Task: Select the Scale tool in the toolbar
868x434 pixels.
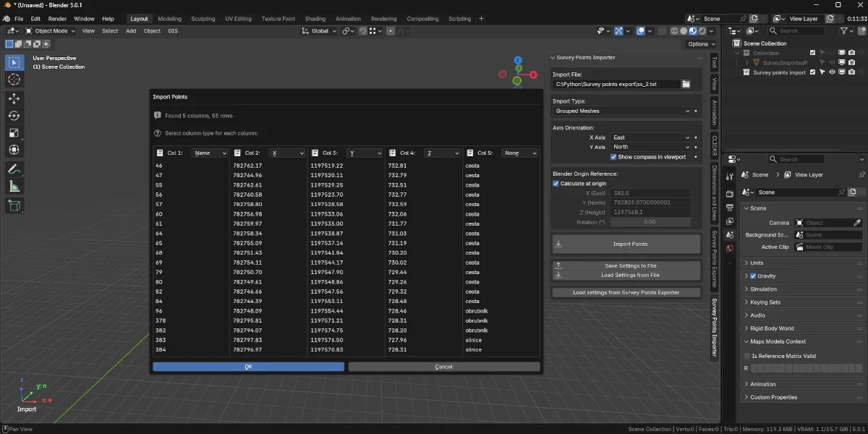Action: pyautogui.click(x=14, y=133)
